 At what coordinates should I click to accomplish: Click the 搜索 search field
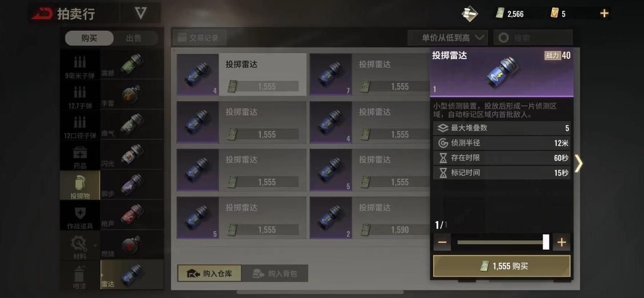click(x=533, y=38)
